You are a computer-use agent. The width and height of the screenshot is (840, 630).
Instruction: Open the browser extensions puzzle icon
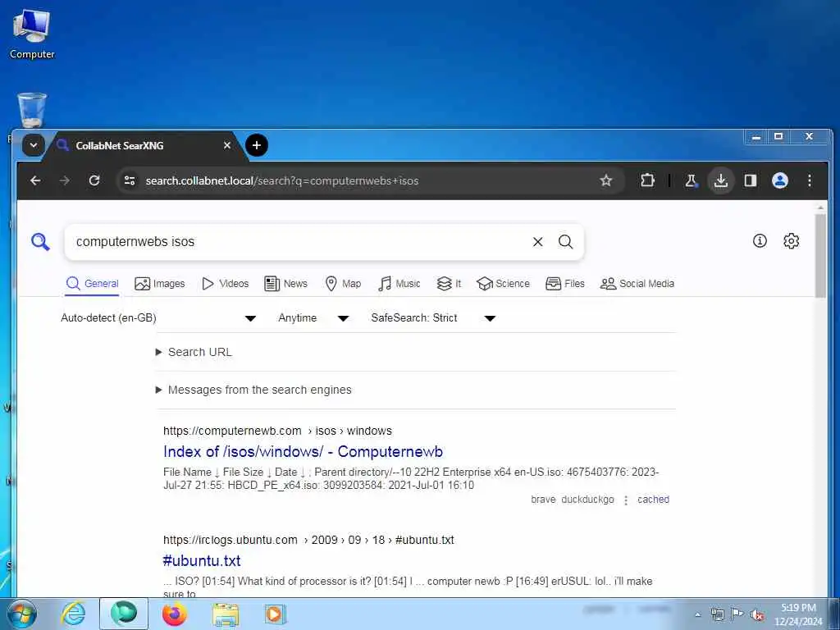648,180
